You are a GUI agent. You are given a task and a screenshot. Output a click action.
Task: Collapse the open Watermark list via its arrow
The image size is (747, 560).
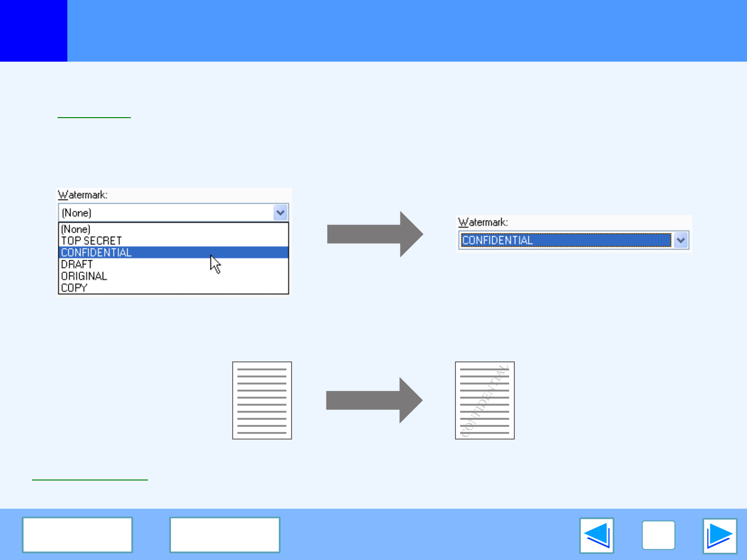pos(280,213)
